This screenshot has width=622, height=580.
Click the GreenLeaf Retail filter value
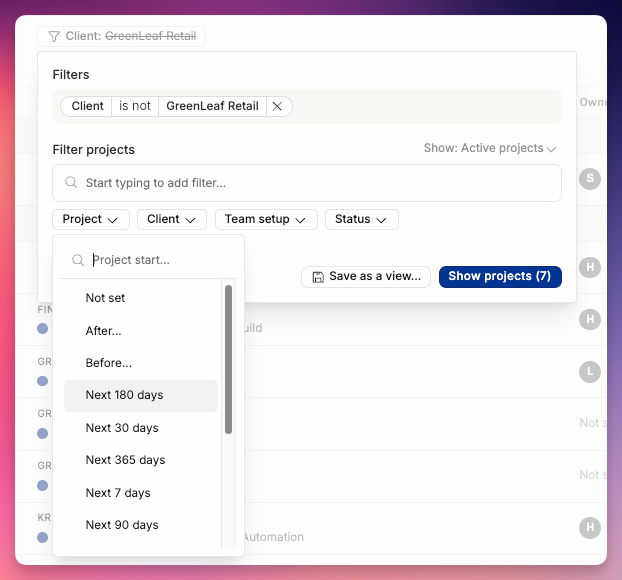(x=212, y=106)
